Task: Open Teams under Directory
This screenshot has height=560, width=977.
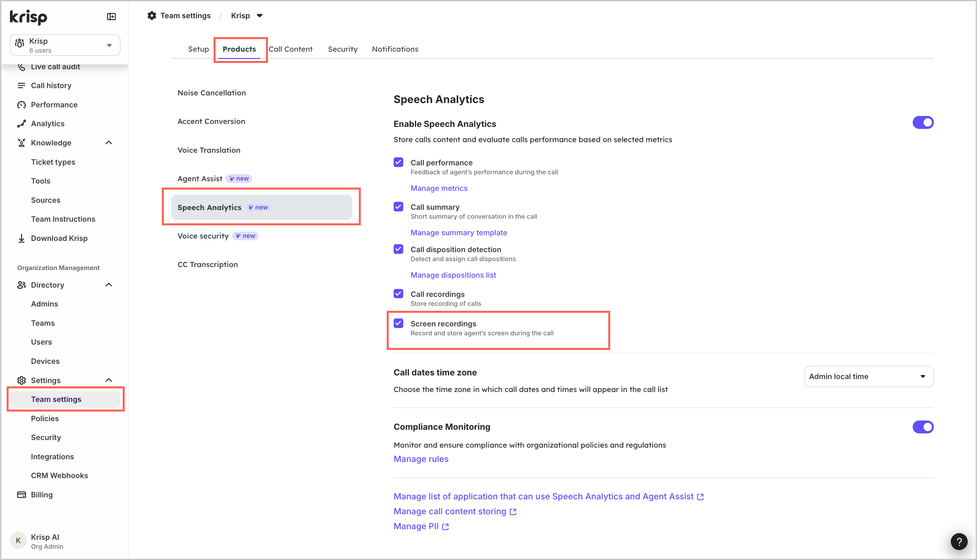Action: pyautogui.click(x=43, y=323)
